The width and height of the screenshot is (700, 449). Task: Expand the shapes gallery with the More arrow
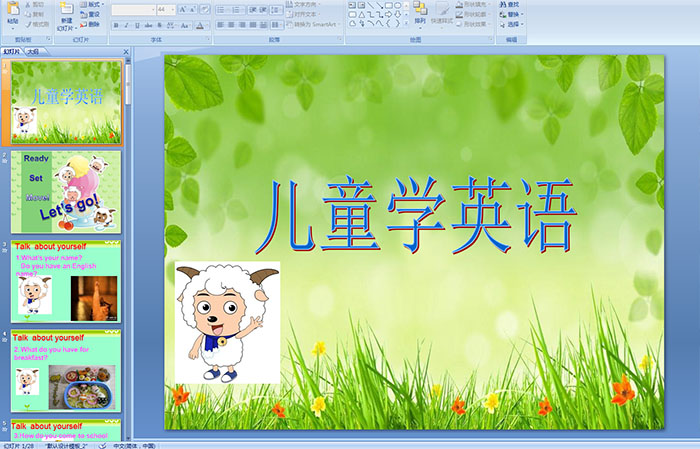point(406,23)
